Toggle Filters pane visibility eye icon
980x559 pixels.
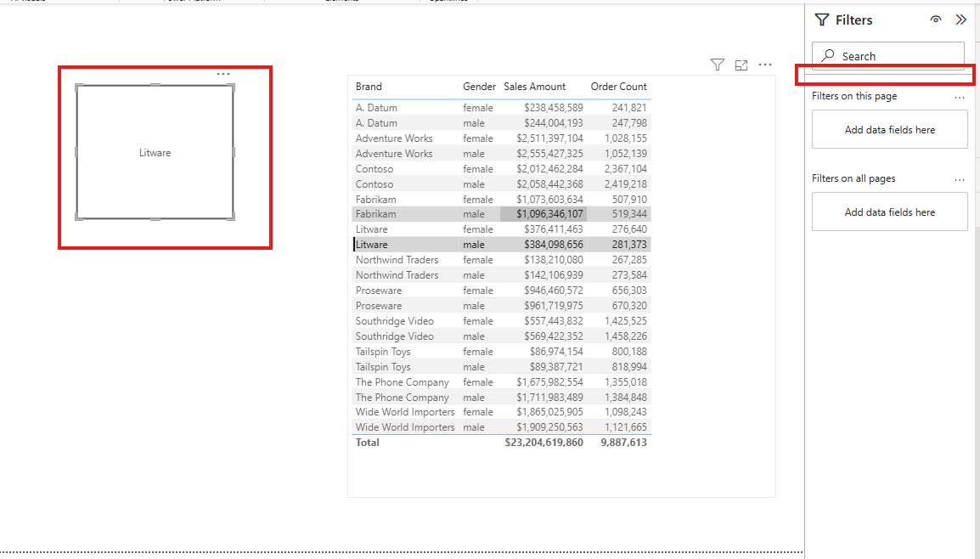coord(936,20)
